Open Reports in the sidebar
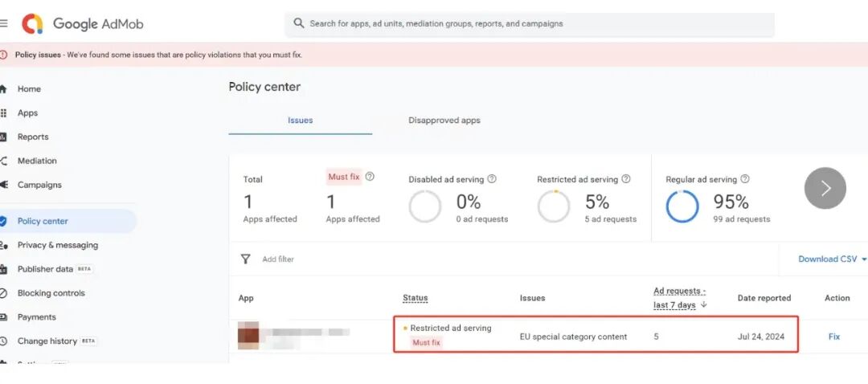Image resolution: width=868 pixels, height=384 pixels. pos(33,137)
